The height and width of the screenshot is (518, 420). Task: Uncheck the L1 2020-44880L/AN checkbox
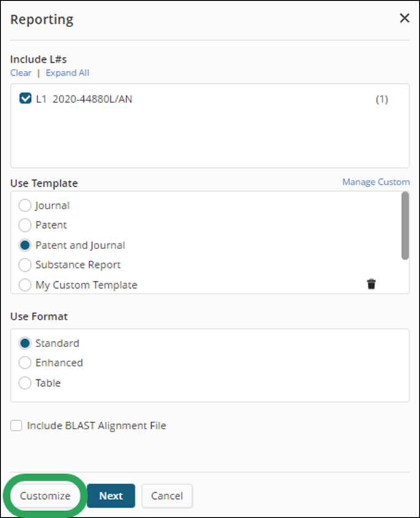pos(25,99)
